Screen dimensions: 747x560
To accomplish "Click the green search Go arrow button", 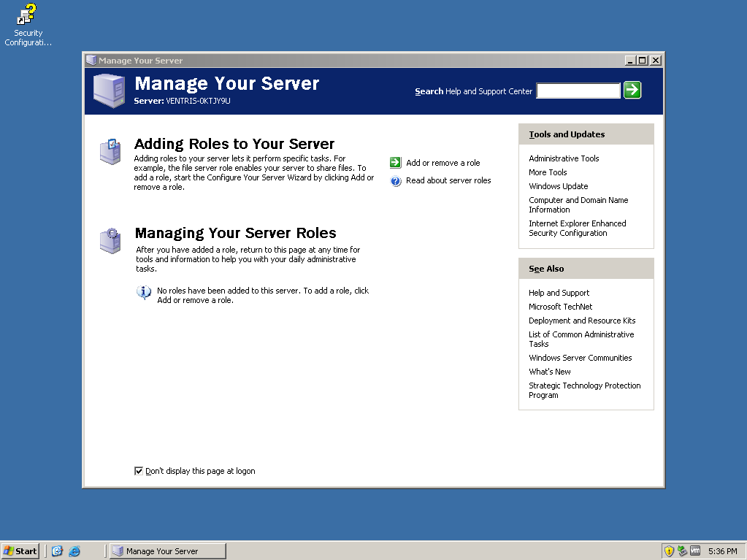I will [632, 90].
